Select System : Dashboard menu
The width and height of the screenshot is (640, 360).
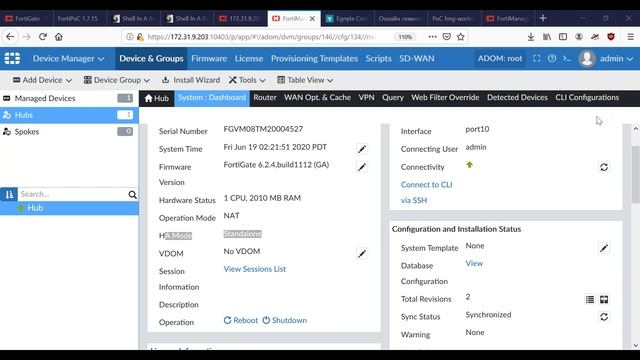(x=212, y=98)
